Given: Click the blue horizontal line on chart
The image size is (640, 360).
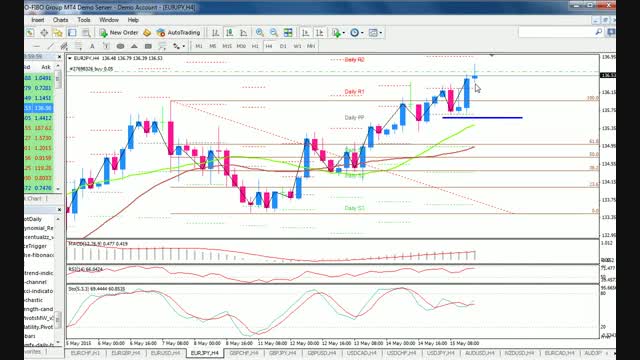Looking at the screenshot, I should pyautogui.click(x=482, y=118).
